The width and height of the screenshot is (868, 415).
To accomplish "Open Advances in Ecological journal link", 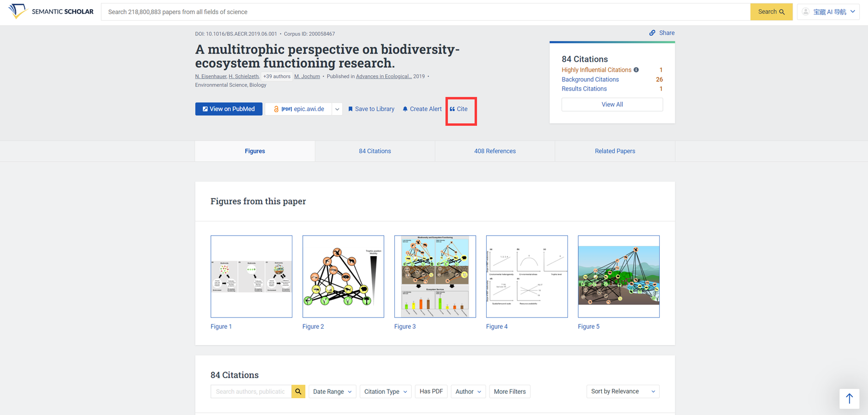I will (x=384, y=76).
